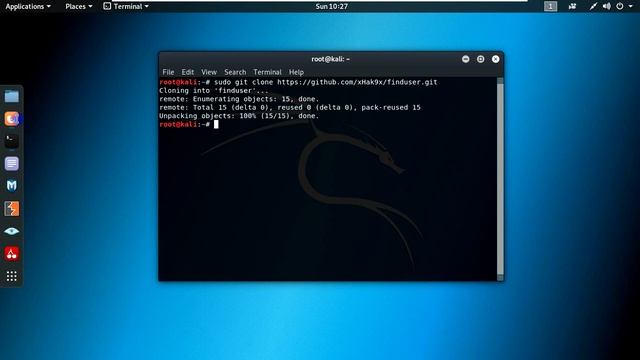Open the Applications menu
The width and height of the screenshot is (640, 360).
pyautogui.click(x=28, y=6)
